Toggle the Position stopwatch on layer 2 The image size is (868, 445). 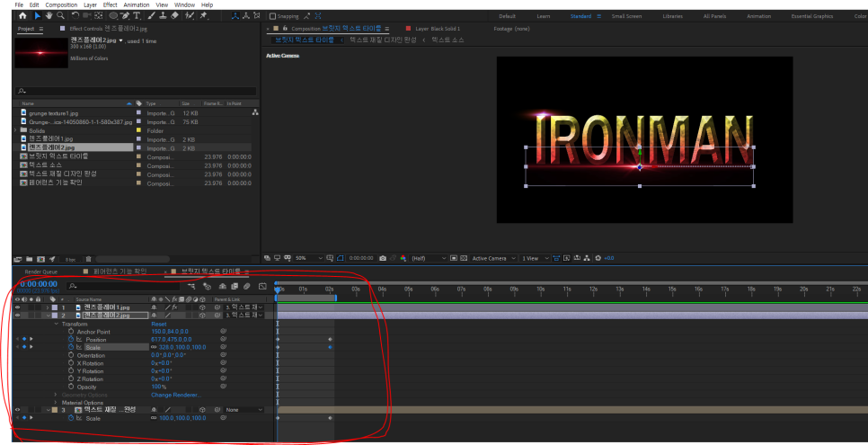[x=71, y=339]
